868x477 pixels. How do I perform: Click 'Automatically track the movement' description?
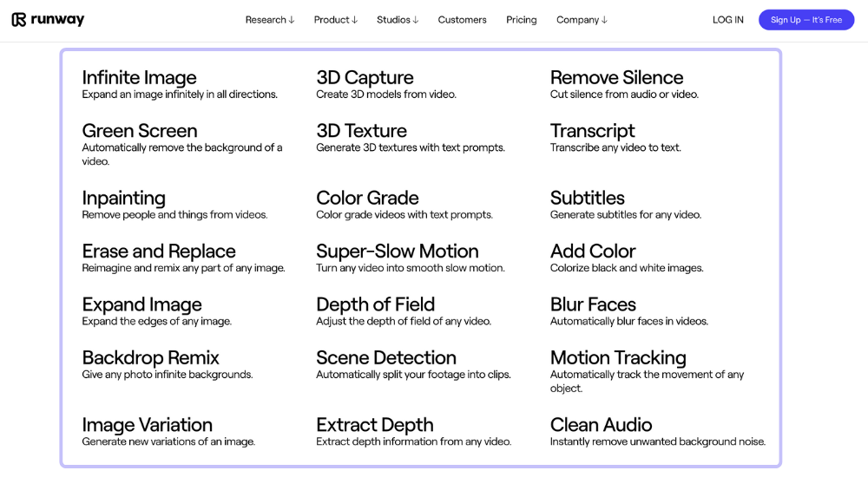coord(648,382)
